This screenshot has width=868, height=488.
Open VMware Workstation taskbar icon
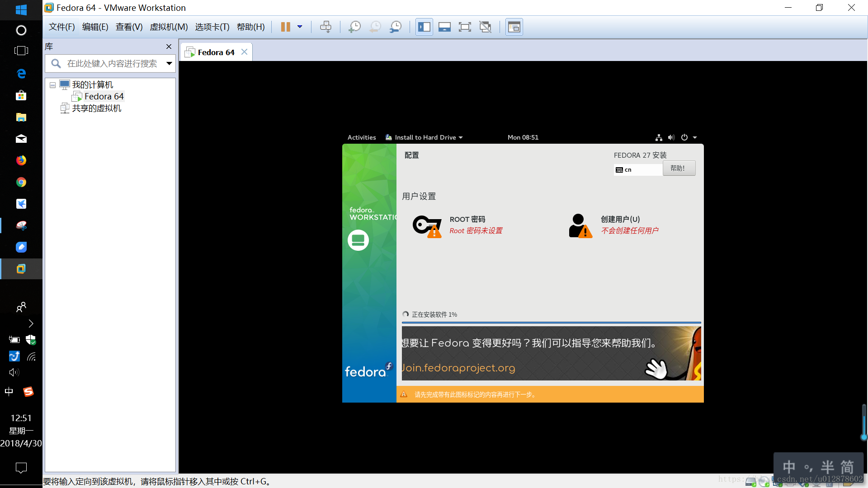[x=21, y=269]
